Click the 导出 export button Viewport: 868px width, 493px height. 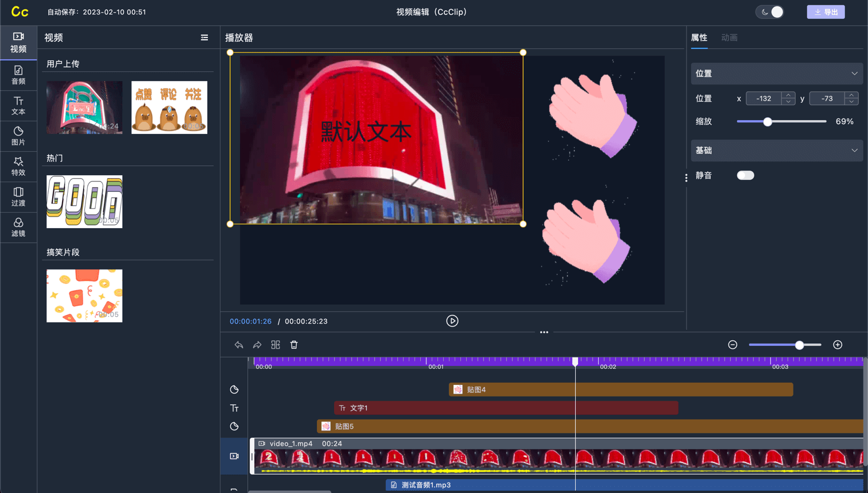(826, 11)
